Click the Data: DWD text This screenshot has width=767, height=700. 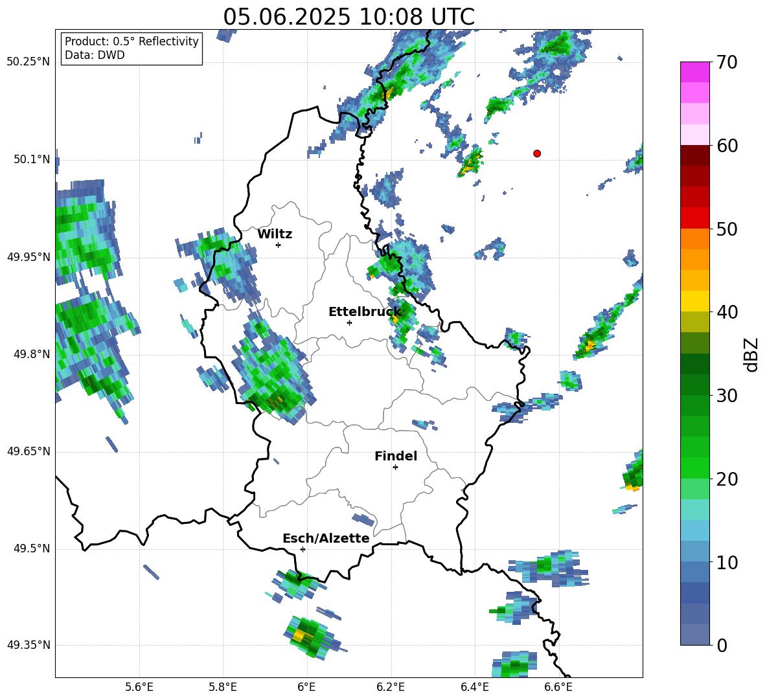coord(95,55)
